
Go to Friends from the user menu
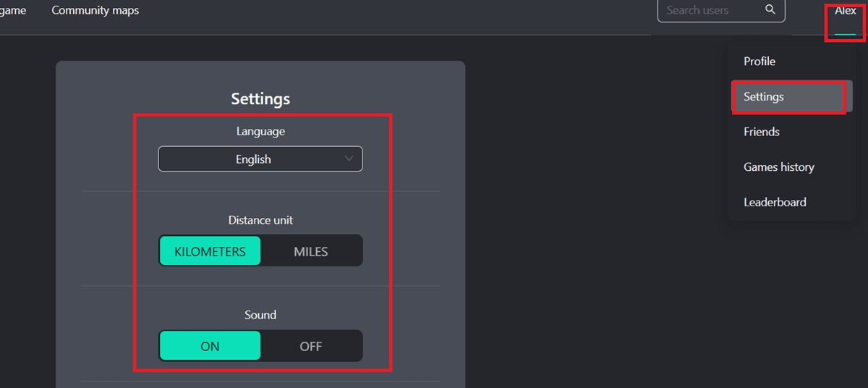coord(762,132)
